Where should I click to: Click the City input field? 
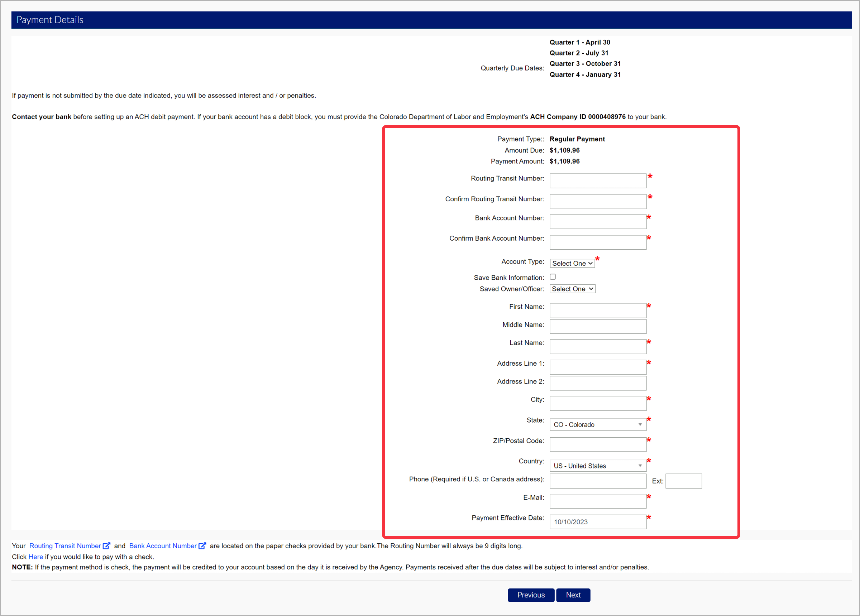[598, 403]
